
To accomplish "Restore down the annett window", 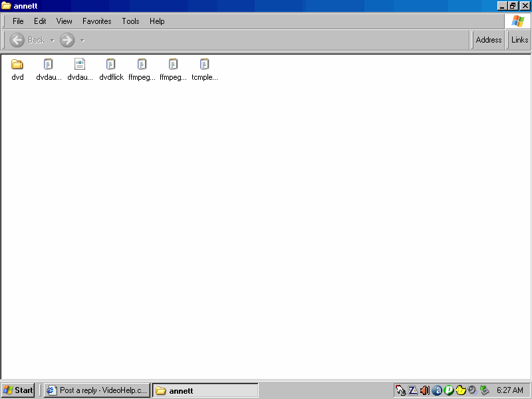I will click(513, 6).
